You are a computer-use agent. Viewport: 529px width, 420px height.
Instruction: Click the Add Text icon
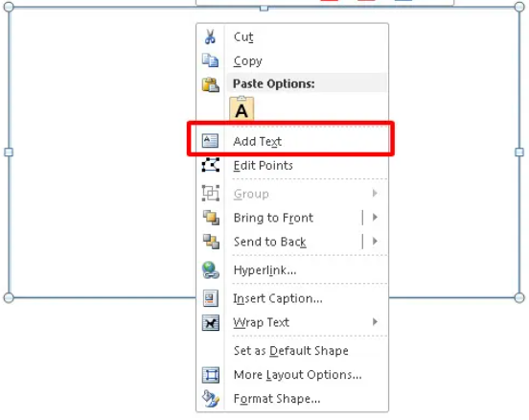tap(210, 141)
